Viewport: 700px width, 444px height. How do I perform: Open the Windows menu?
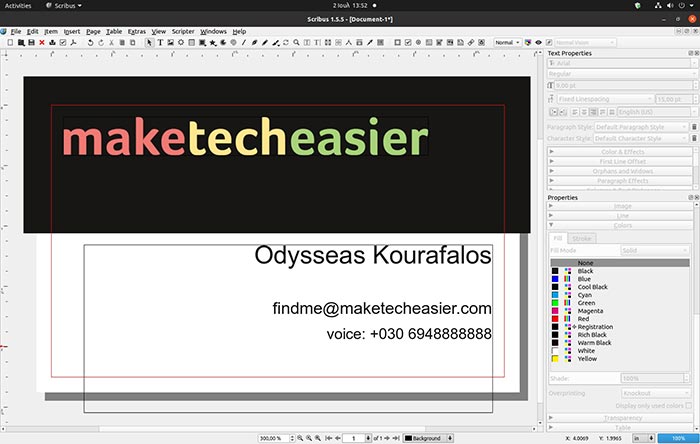point(213,31)
